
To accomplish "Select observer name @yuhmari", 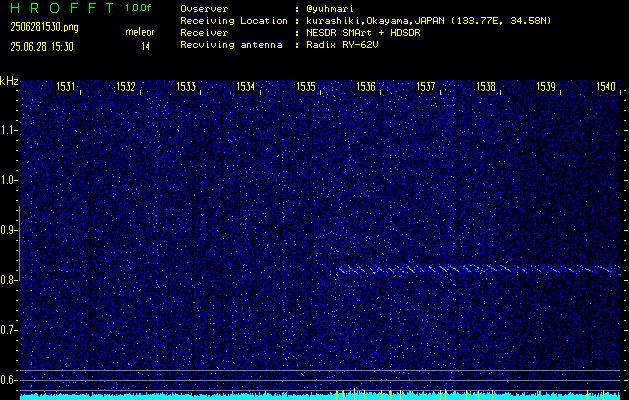I will point(330,9).
